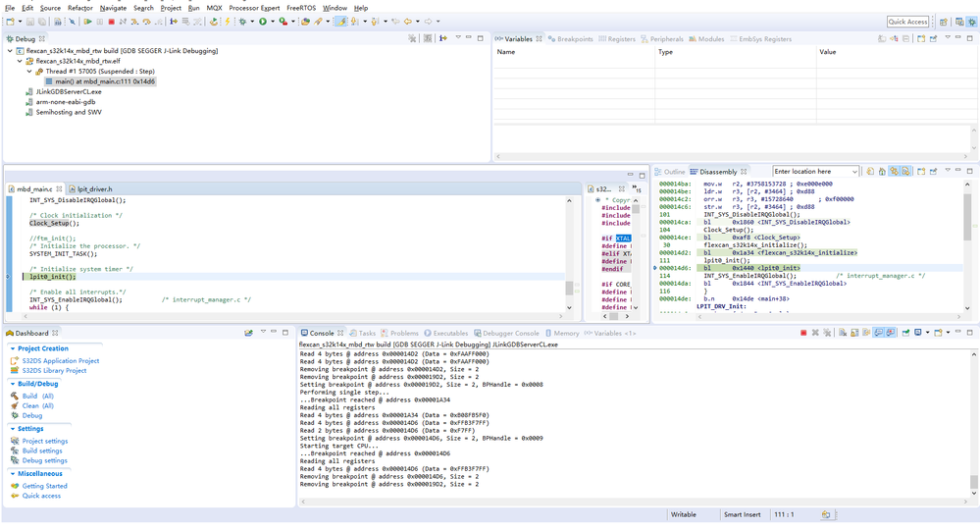Click the green Run launch icon
Screen dimensions: 980x531
(x=263, y=22)
